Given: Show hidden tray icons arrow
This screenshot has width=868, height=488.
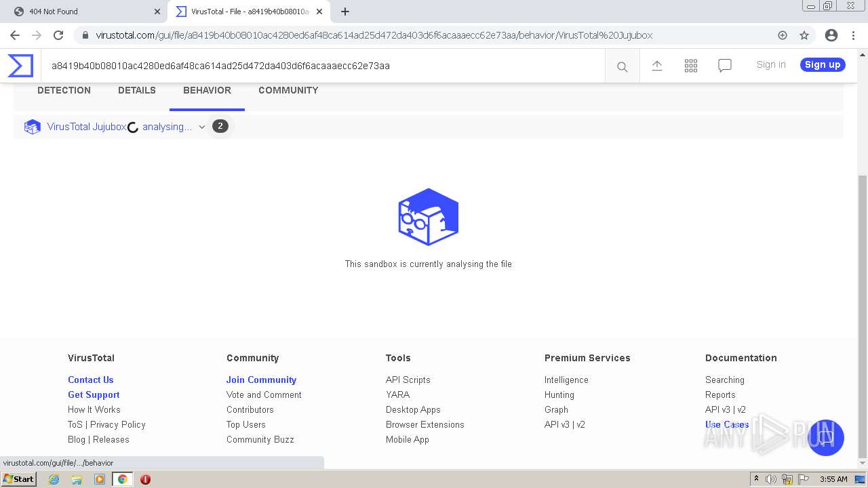Looking at the screenshot, I should (756, 479).
